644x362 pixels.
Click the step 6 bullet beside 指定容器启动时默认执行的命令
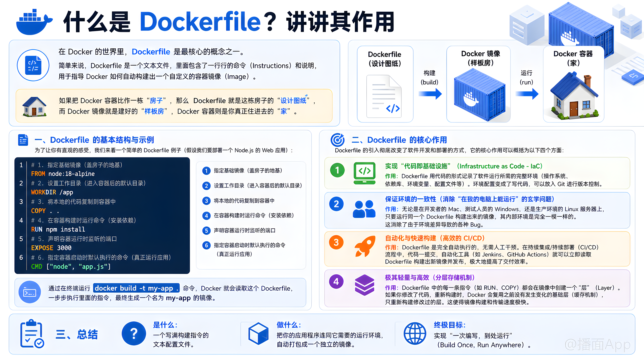[206, 245]
